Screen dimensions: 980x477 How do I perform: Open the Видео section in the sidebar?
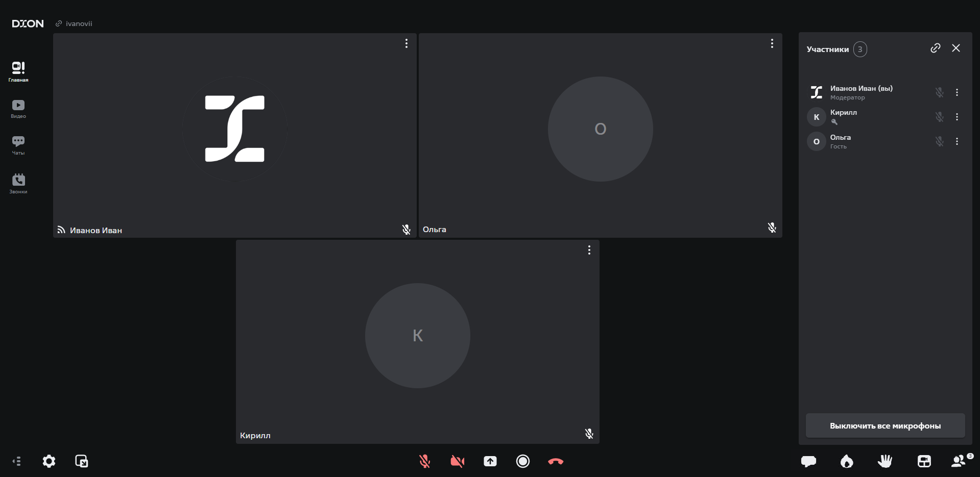click(x=18, y=109)
